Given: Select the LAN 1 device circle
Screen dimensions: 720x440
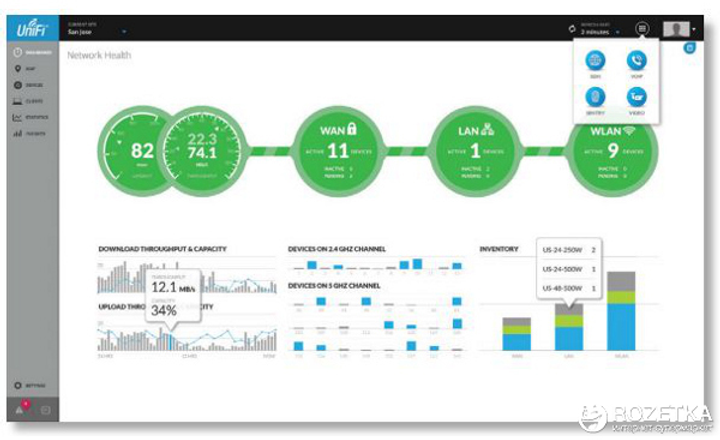Looking at the screenshot, I should pyautogui.click(x=476, y=152).
